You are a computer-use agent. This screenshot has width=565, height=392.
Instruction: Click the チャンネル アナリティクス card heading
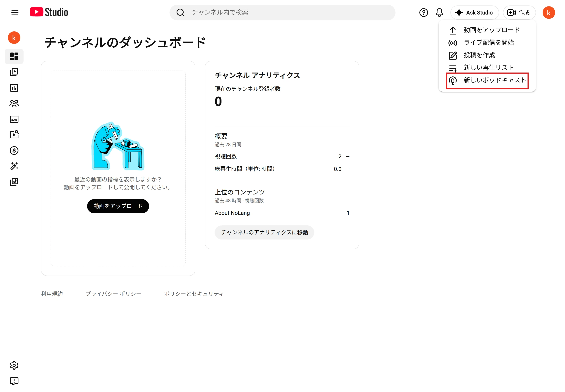click(257, 75)
